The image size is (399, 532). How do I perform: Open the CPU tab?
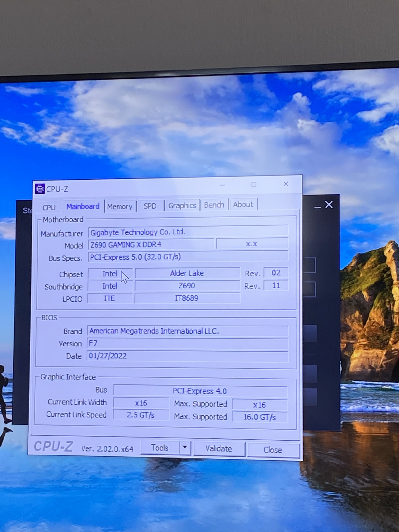coord(49,207)
